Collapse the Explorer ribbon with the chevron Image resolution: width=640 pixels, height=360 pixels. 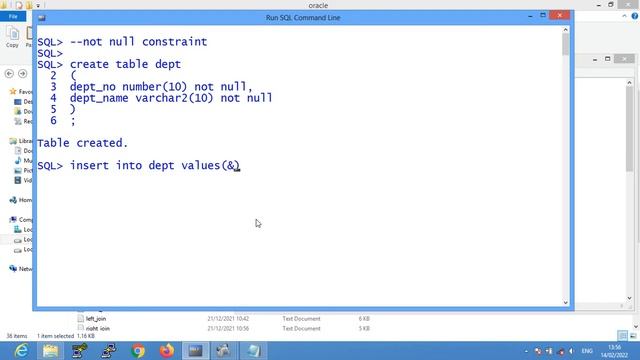(x=624, y=16)
